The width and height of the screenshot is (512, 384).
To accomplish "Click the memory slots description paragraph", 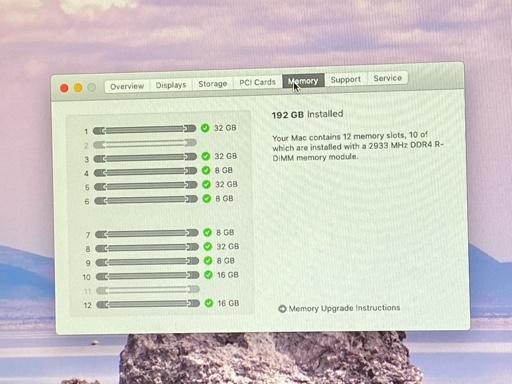I will pyautogui.click(x=358, y=146).
